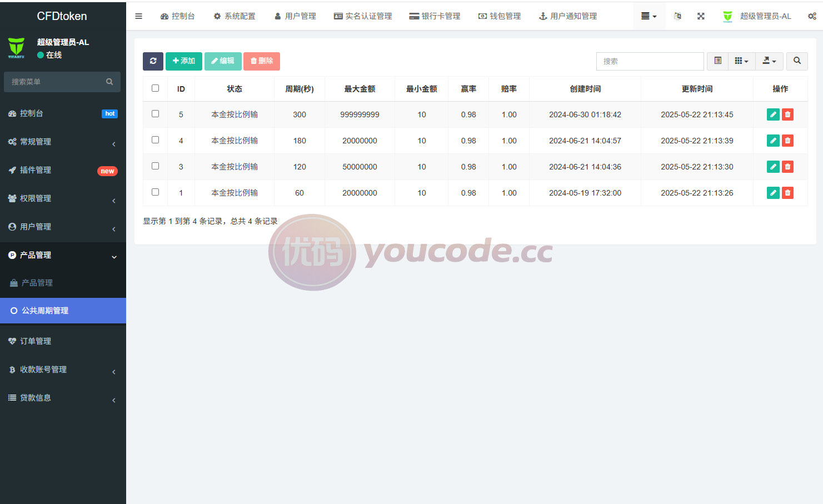Expand the 贷款信息 sidebar menu

[x=63, y=398]
